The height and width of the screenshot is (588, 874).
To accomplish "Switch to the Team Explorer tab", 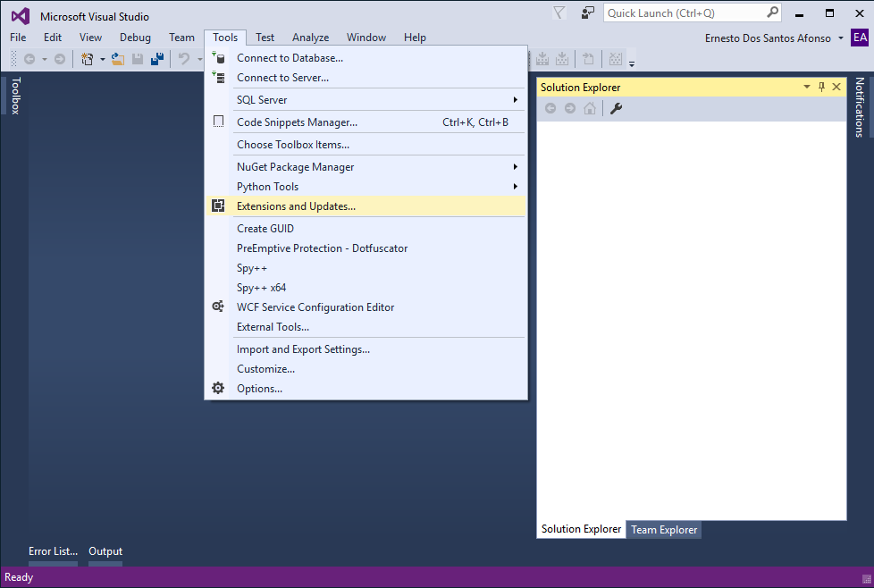I will pyautogui.click(x=663, y=530).
